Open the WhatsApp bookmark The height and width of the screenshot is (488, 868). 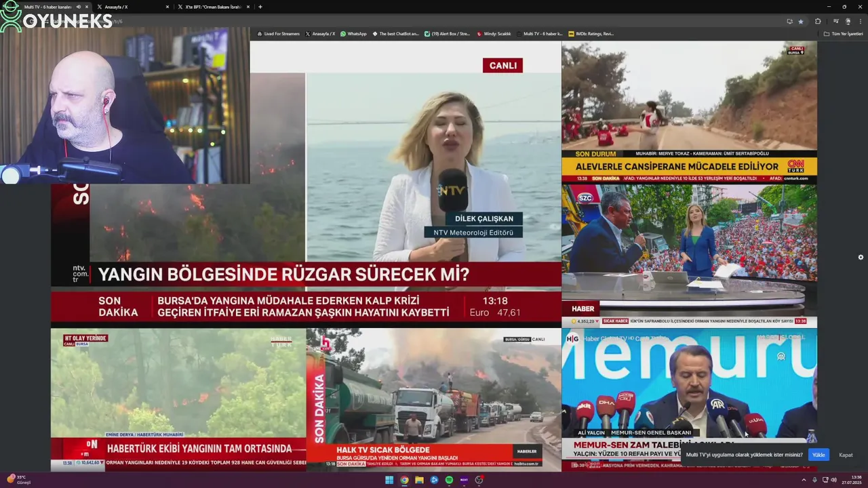point(353,33)
